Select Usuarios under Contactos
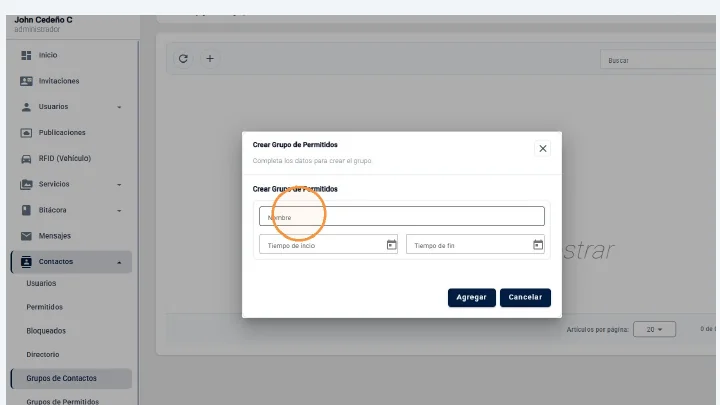 click(x=41, y=283)
